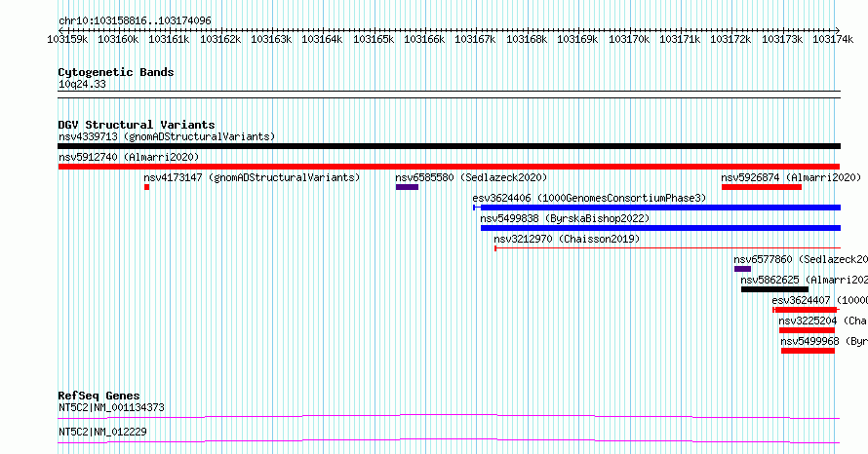868x454 pixels.
Task: Click the DGV Structural Variants track title
Action: tap(137, 125)
